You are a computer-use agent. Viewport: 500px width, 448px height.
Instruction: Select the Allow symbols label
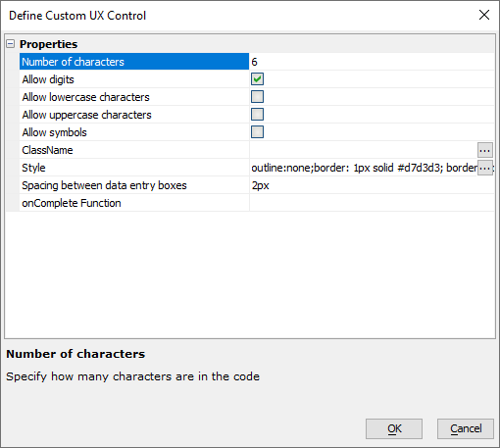[x=54, y=132]
